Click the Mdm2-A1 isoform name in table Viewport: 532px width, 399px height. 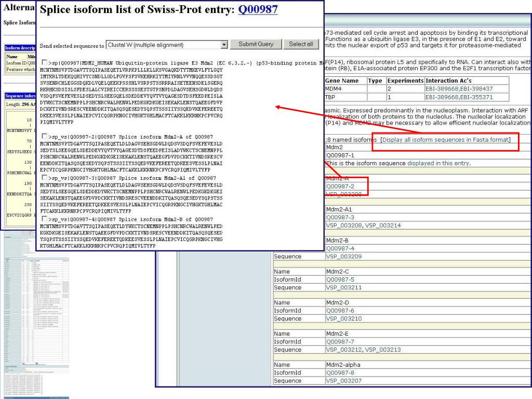point(339,209)
